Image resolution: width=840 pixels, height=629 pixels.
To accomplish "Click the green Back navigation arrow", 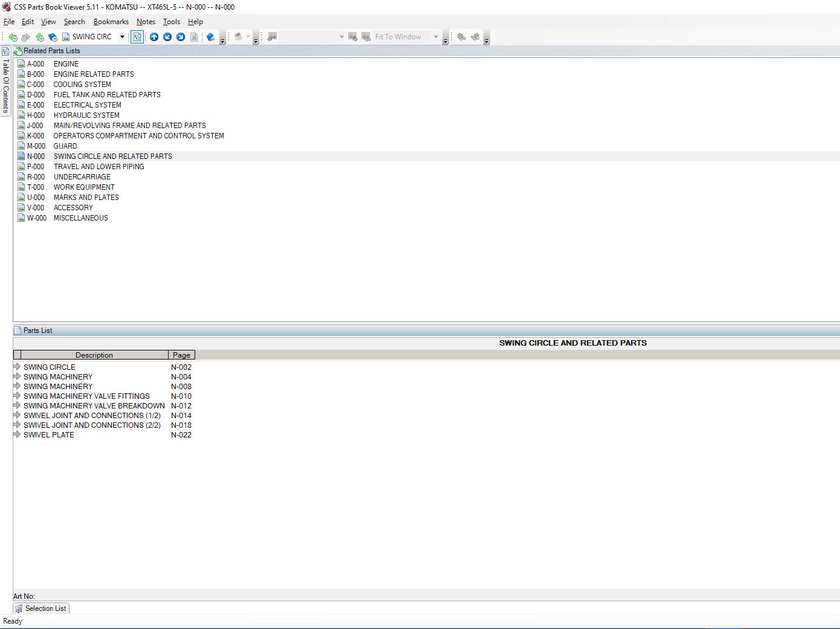I will pos(13,37).
